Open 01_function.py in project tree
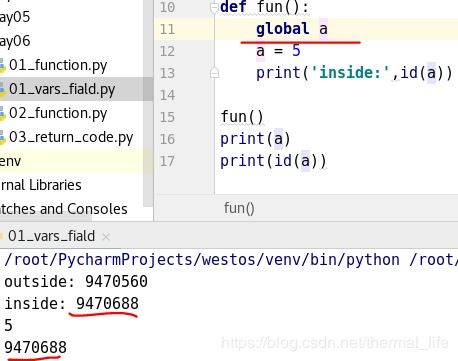Image resolution: width=458 pixels, height=361 pixels. 58,65
